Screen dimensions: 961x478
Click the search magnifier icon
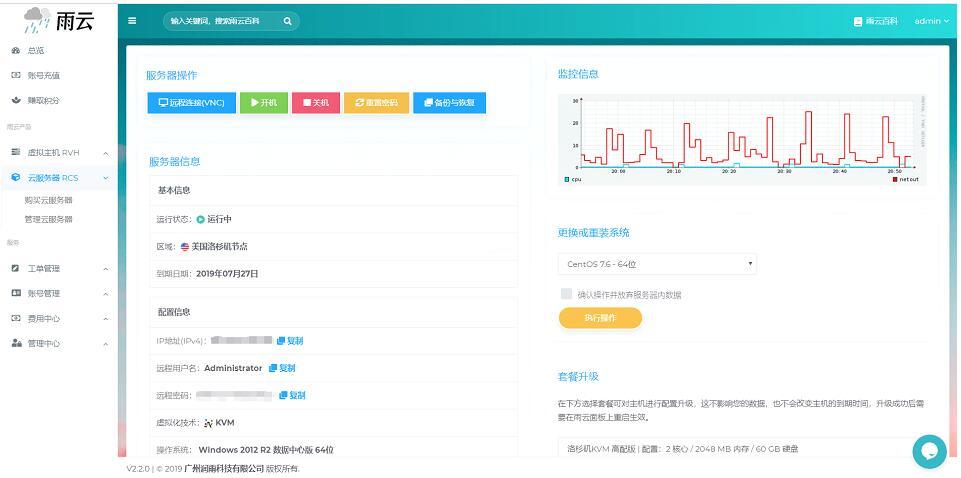tap(287, 20)
